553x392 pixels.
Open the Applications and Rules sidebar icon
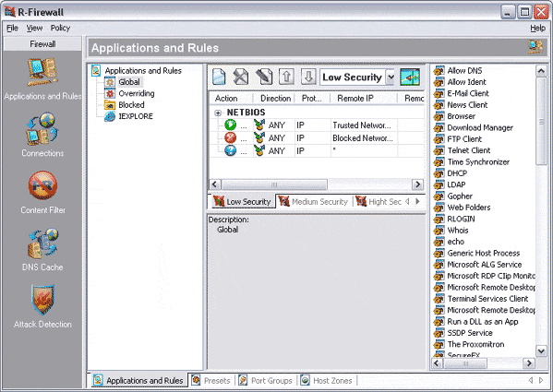point(42,73)
